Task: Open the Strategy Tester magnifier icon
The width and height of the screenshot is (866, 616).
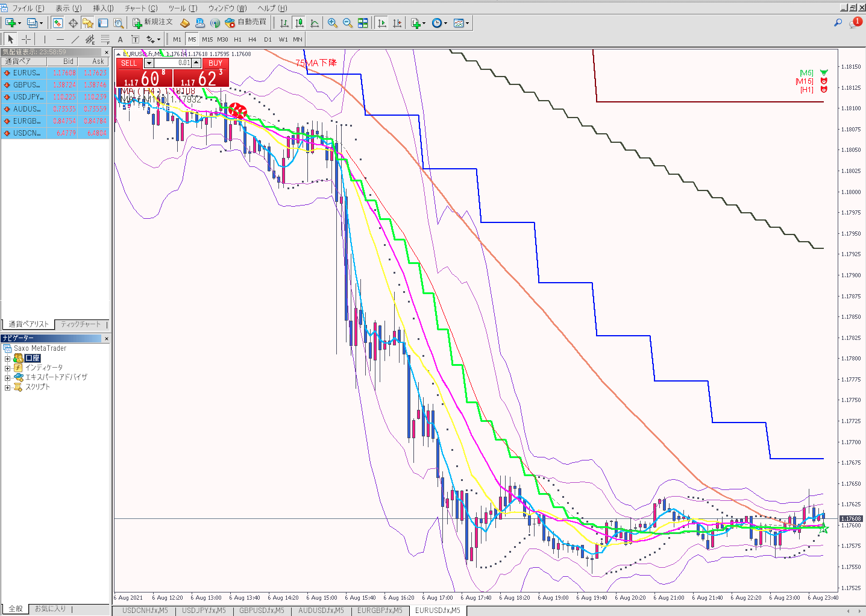Action: pos(118,23)
